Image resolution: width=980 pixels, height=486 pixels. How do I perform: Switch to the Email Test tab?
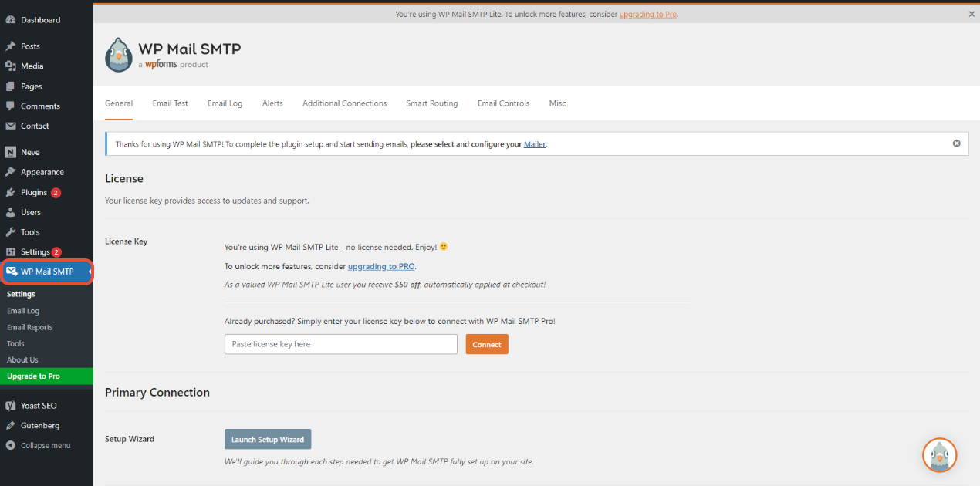171,103
